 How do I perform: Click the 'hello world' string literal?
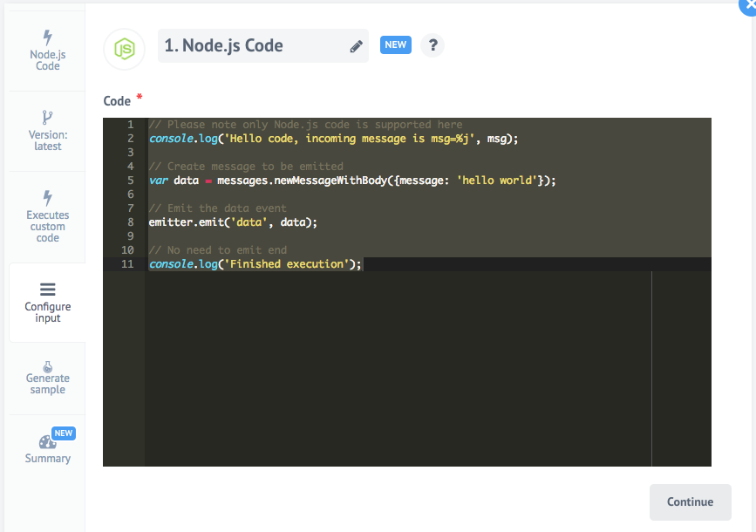(x=497, y=181)
